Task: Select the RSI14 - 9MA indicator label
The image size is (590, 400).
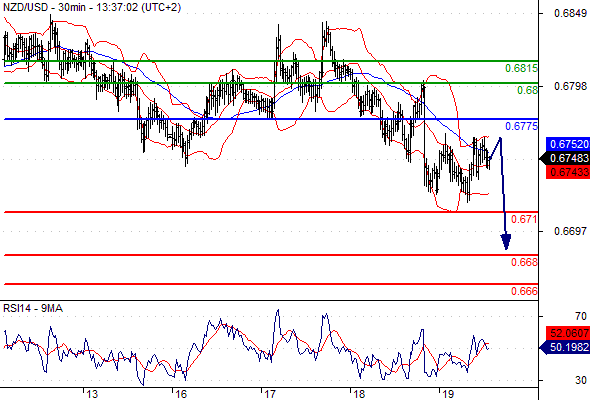Action: tap(33, 309)
